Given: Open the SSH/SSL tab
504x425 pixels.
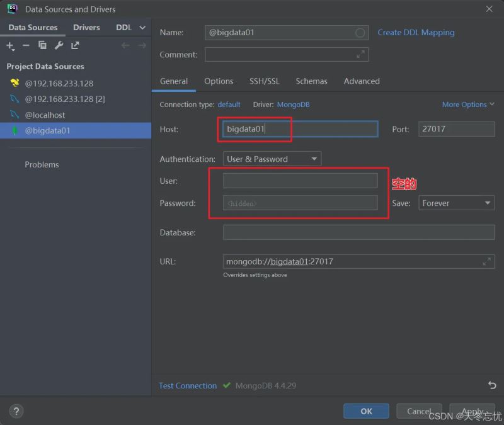Looking at the screenshot, I should [265, 81].
